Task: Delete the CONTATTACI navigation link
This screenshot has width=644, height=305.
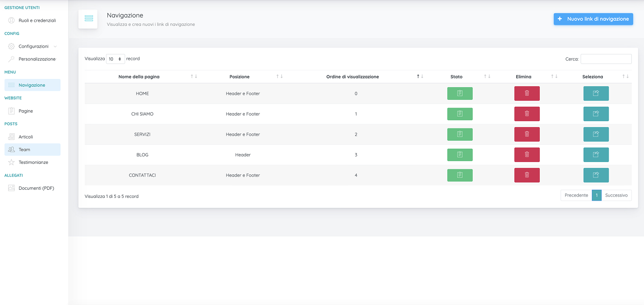Action: coord(527,175)
